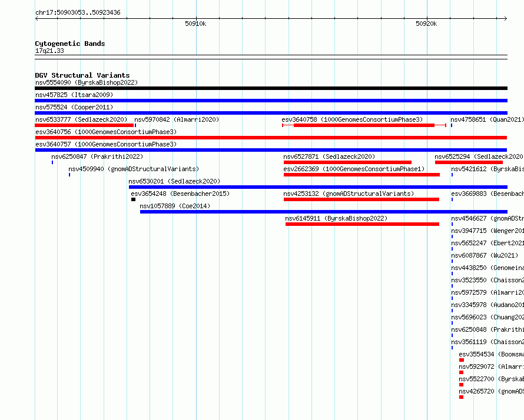524x420 pixels.
Task: Open the nsv457825 (Itsara2009) label
Action: click(x=74, y=95)
